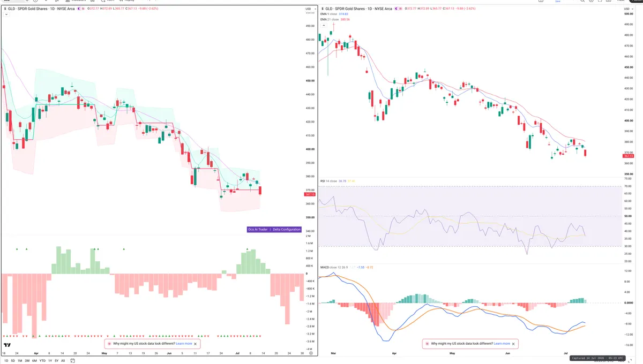The width and height of the screenshot is (643, 364).
Task: Dismiss the US stock data notice on right chart
Action: coord(513,344)
